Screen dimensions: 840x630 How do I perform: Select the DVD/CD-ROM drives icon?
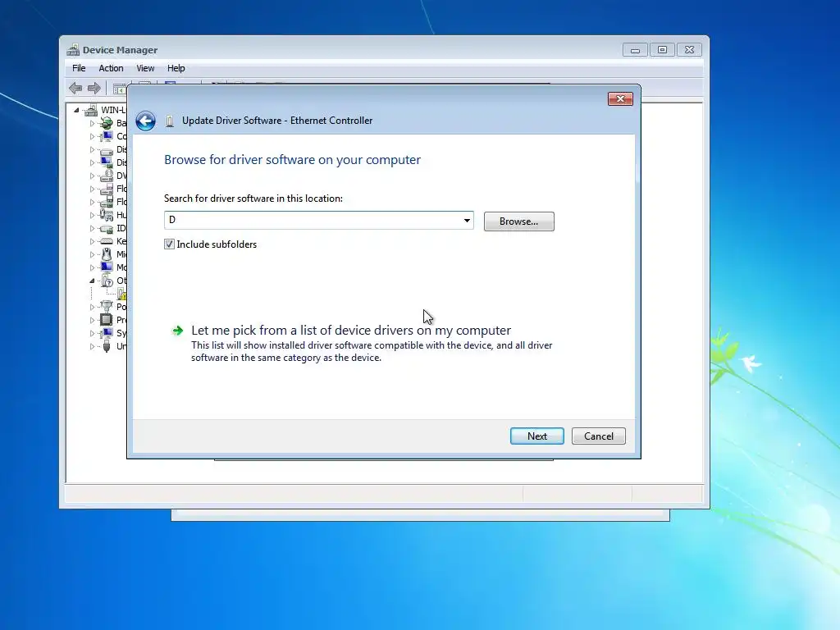pos(107,176)
